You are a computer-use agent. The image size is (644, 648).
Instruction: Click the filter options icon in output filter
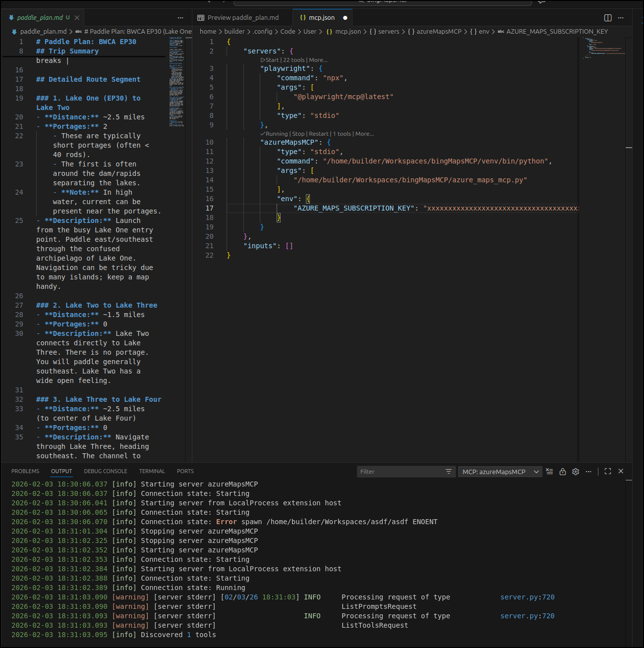(x=448, y=472)
